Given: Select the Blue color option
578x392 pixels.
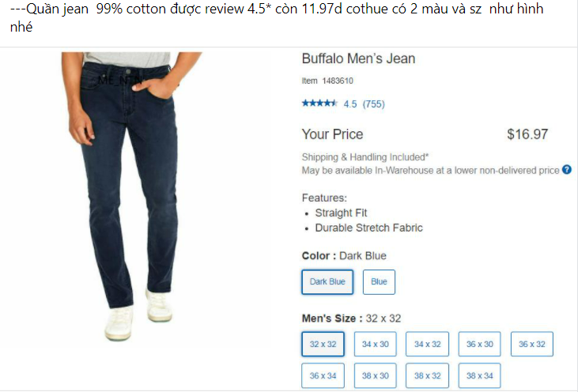Looking at the screenshot, I should [x=379, y=282].
